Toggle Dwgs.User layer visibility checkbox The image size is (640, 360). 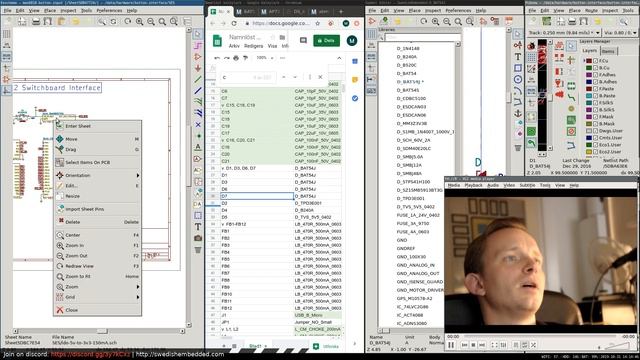click(x=596, y=131)
